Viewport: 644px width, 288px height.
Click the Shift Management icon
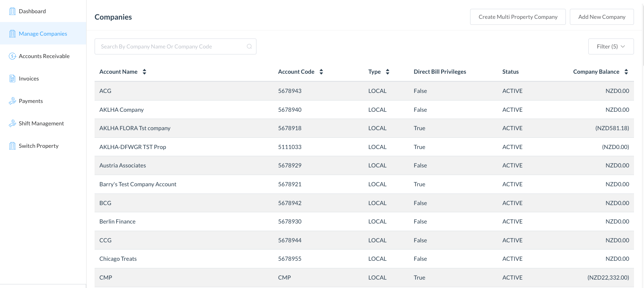coord(12,123)
